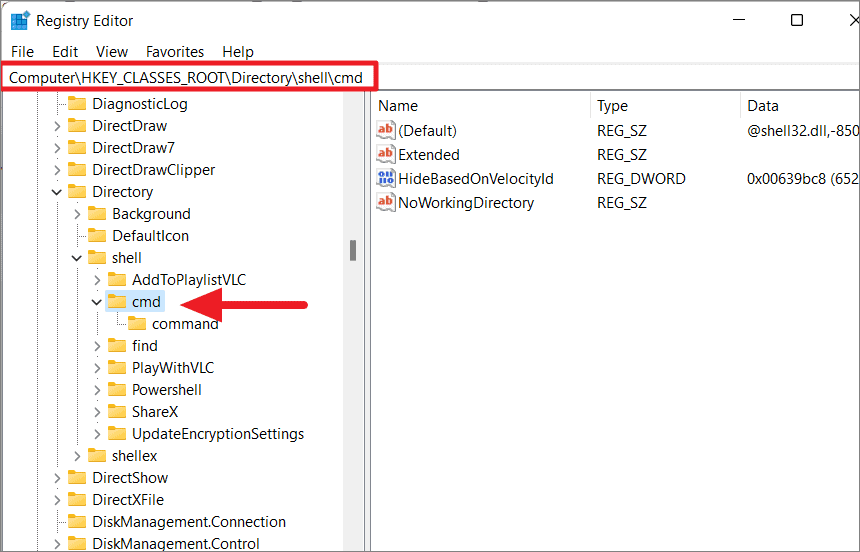860x552 pixels.
Task: Open the Favorites menu
Action: click(x=175, y=52)
